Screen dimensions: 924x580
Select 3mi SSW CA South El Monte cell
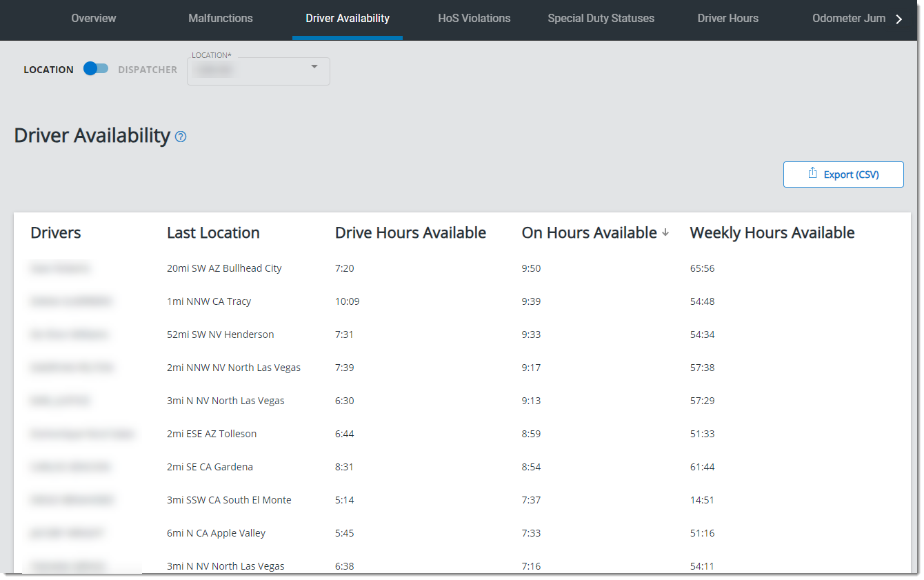pos(229,500)
